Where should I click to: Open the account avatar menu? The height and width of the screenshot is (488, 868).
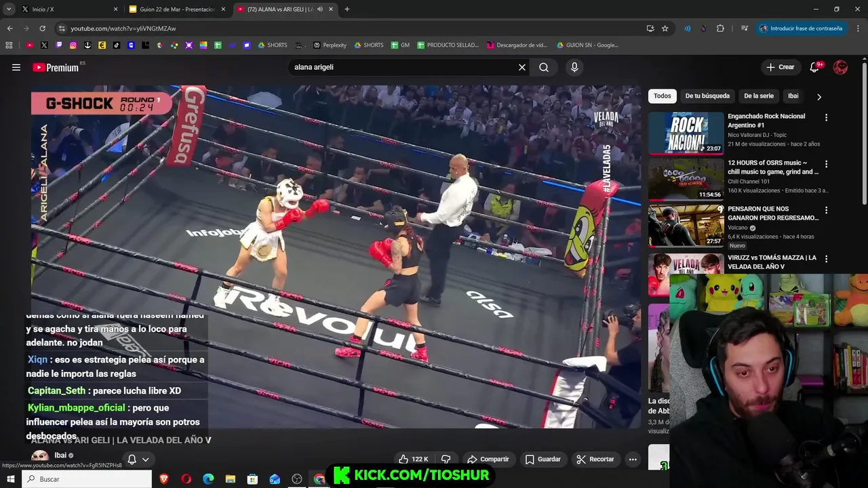pos(840,67)
